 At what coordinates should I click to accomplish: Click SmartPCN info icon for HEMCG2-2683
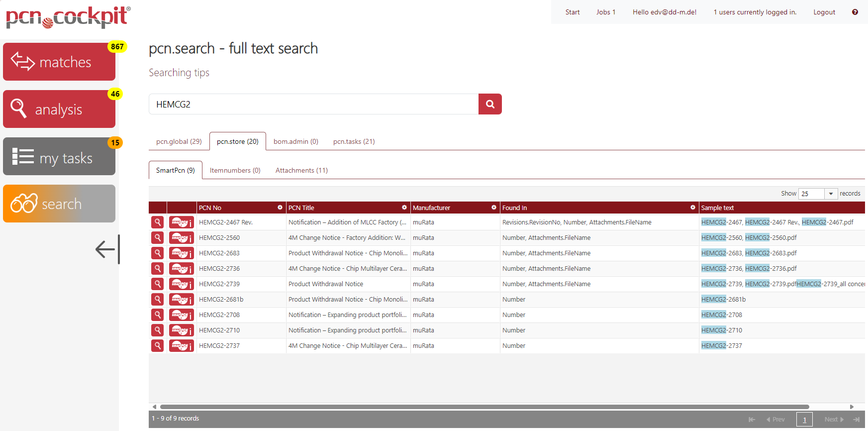click(x=182, y=253)
